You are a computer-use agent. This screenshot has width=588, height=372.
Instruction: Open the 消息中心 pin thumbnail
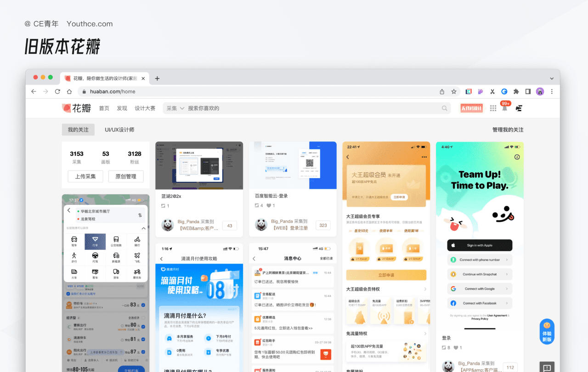293,308
